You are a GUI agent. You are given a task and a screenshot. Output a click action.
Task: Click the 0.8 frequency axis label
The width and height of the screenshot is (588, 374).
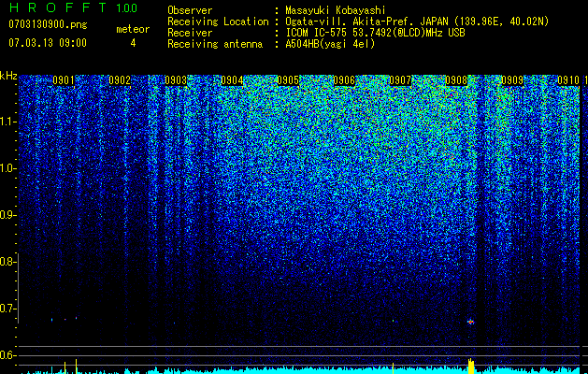click(x=7, y=262)
